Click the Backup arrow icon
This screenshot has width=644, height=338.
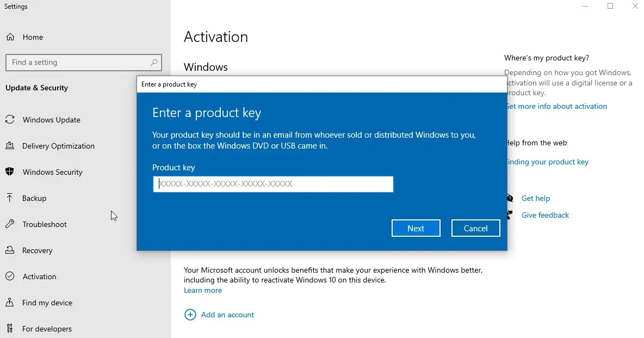click(10, 198)
